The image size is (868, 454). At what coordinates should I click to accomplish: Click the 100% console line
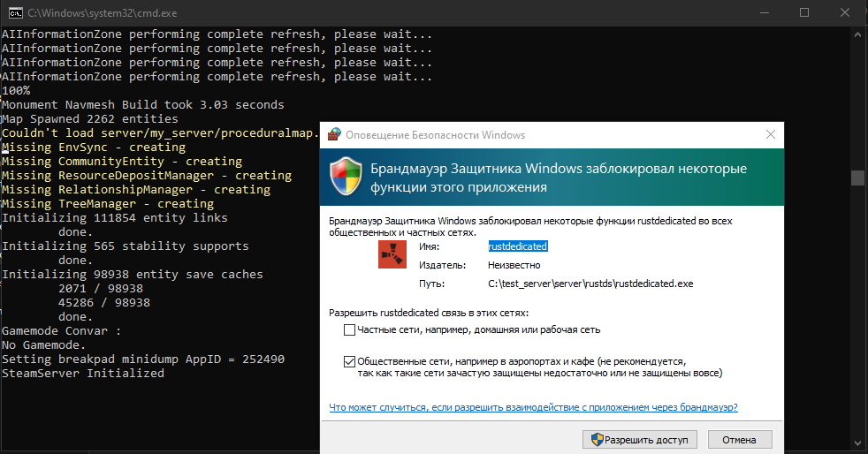point(16,91)
